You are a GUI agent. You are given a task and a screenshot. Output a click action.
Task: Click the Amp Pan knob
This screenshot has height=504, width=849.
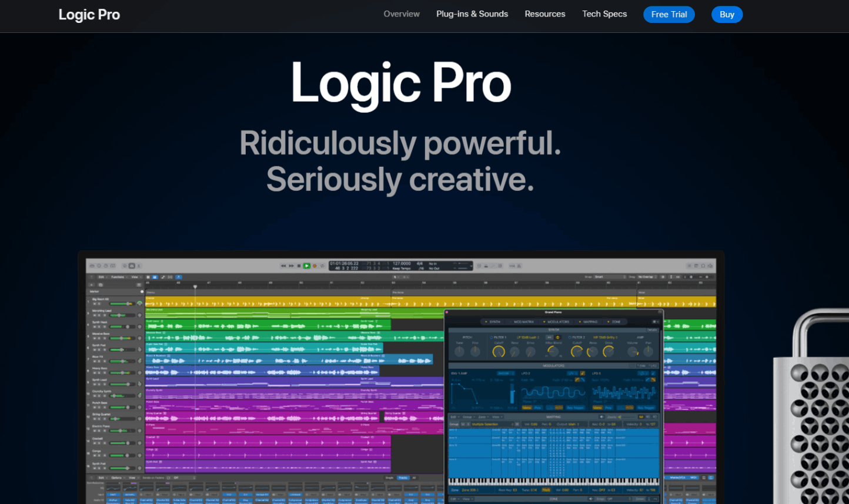(648, 351)
